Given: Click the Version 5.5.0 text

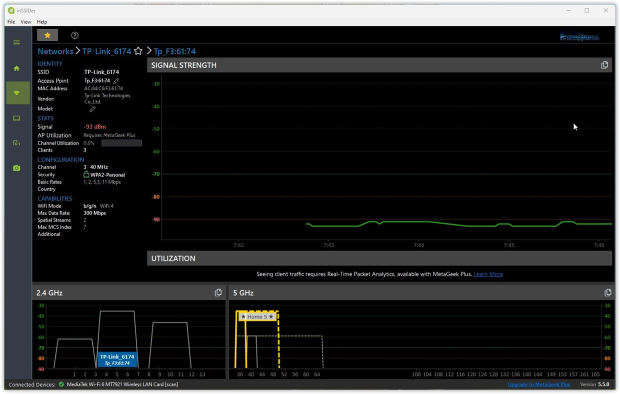Looking at the screenshot, I should click(x=594, y=384).
